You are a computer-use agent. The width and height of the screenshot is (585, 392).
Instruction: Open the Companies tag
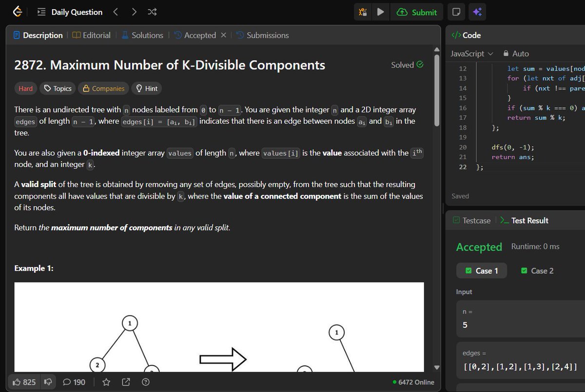103,88
